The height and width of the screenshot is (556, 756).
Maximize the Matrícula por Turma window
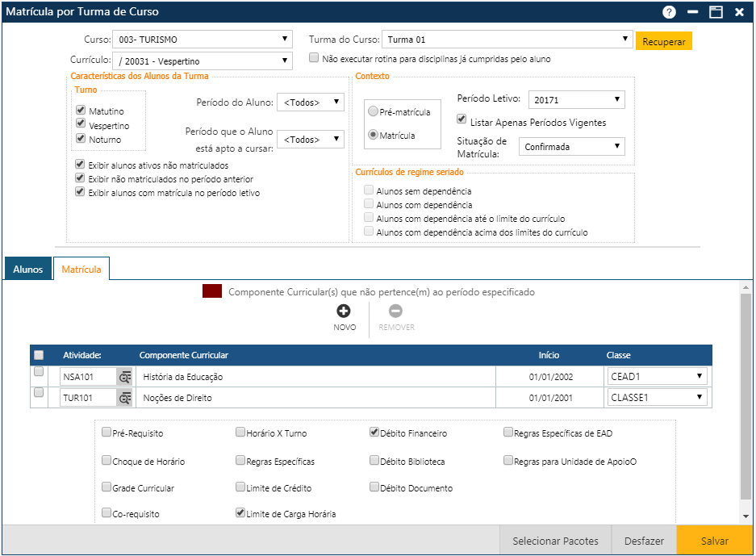[715, 12]
